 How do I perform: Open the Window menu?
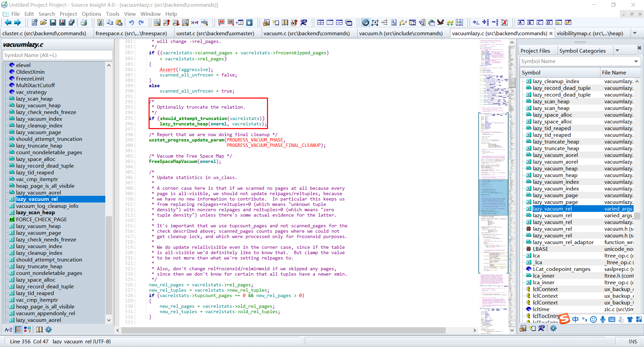pyautogui.click(x=150, y=14)
